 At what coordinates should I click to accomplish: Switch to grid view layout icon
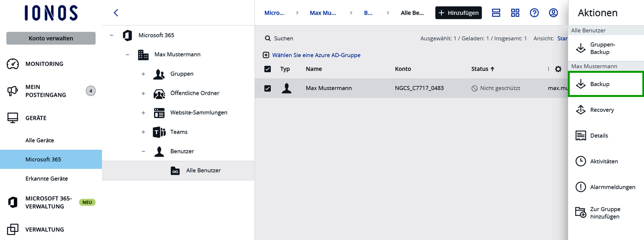(x=515, y=13)
